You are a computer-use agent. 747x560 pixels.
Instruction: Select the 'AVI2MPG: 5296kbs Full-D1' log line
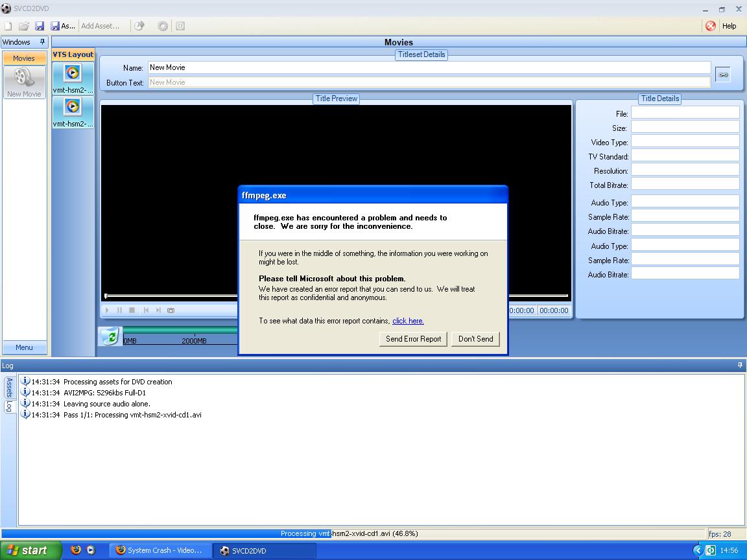(x=105, y=393)
